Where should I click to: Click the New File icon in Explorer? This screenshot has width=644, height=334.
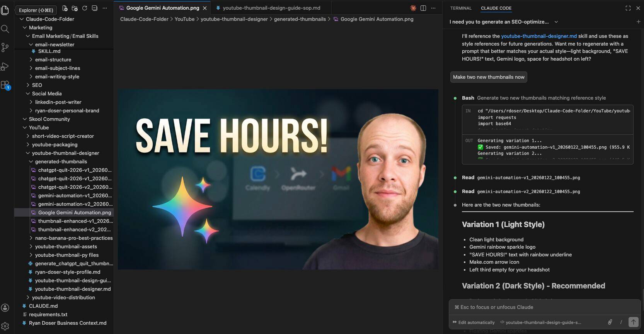65,8
